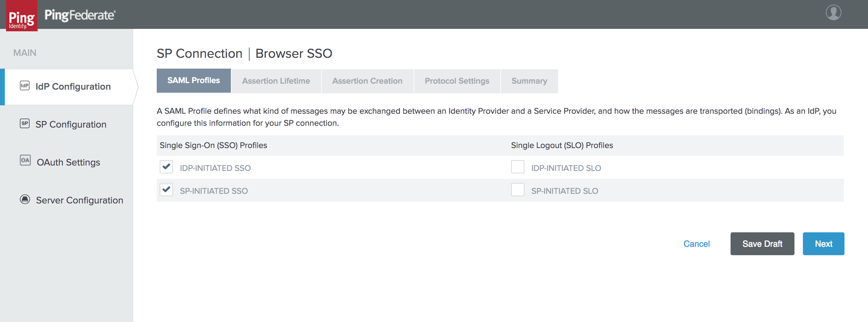
Task: Open SP Configuration in the sidebar
Action: tap(71, 125)
